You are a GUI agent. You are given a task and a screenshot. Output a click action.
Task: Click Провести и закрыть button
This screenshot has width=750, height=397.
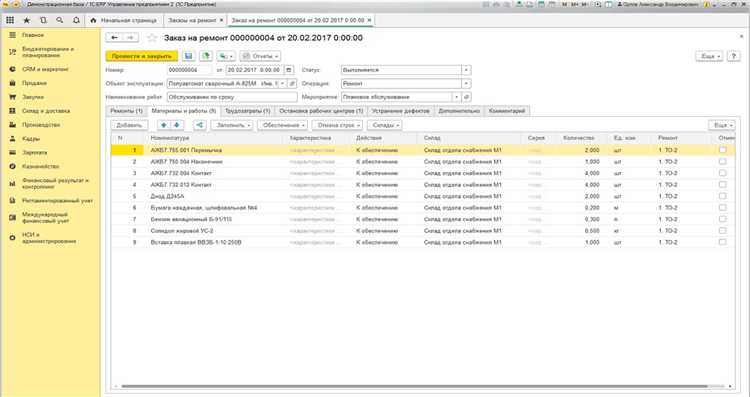click(x=142, y=56)
